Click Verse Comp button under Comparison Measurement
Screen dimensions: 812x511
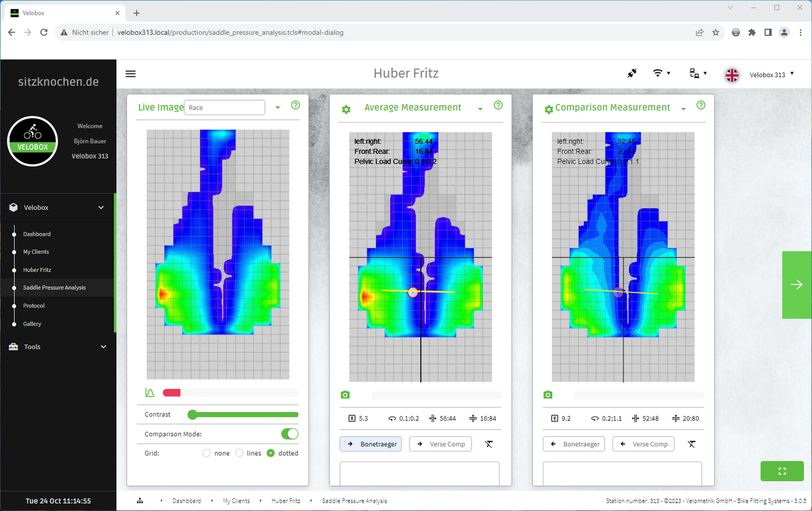pos(643,444)
